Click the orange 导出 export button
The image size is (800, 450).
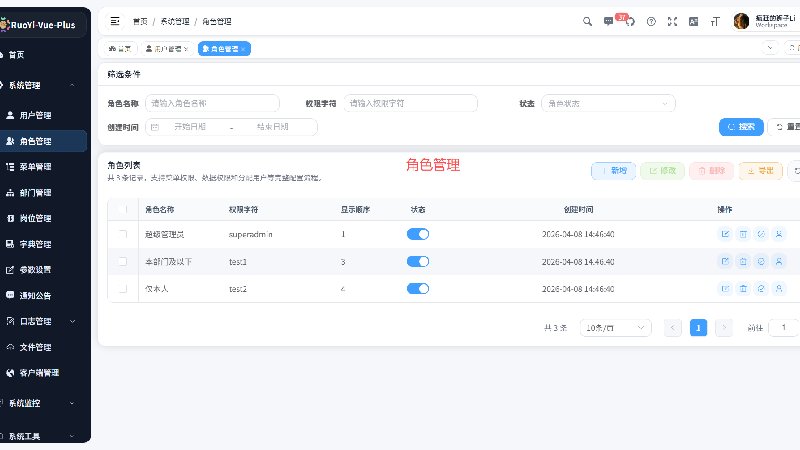(760, 170)
